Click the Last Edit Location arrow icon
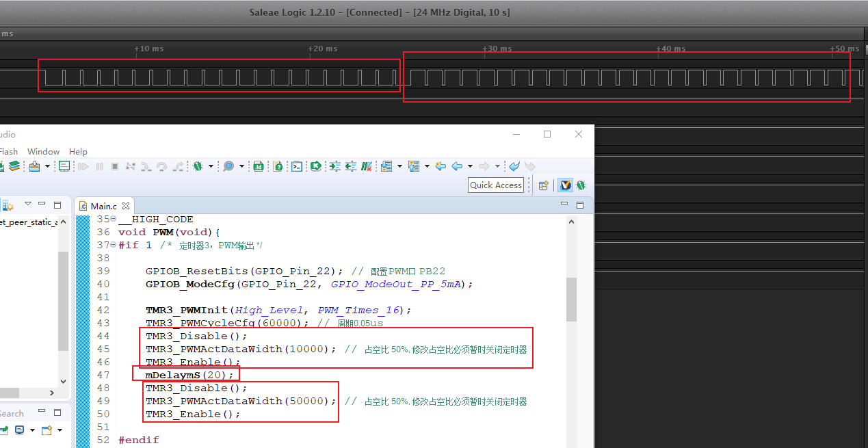 [440, 166]
